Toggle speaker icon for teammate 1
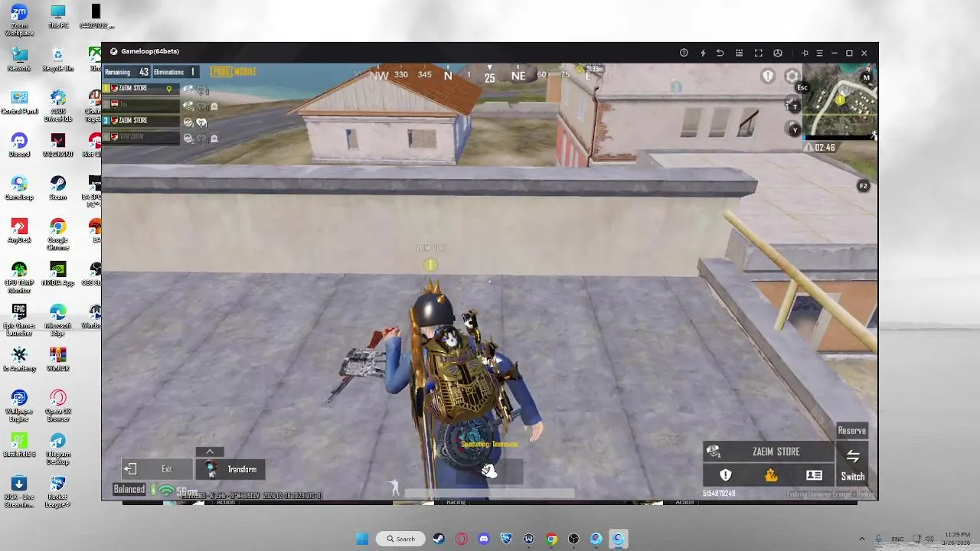The height and width of the screenshot is (551, 980). coord(188,90)
